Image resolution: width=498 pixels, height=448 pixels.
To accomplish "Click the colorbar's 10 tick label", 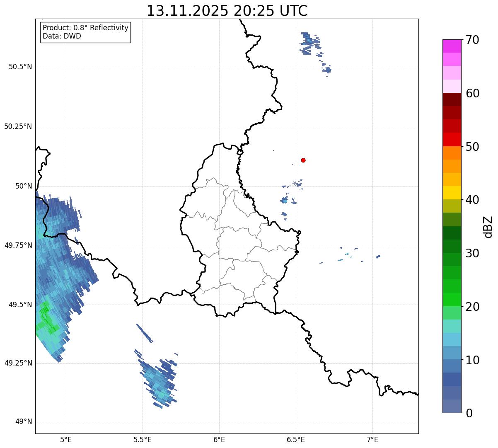I will coord(472,360).
